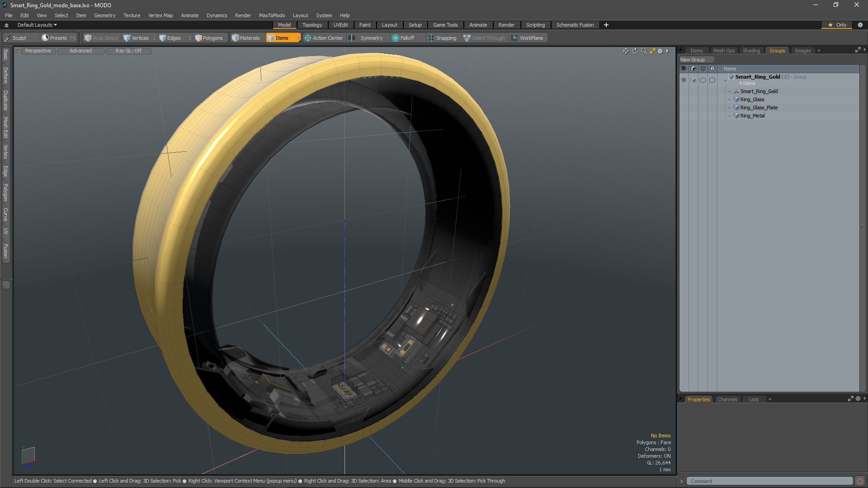This screenshot has width=868, height=488.
Task: Open Default Layouts dropdown
Action: [x=37, y=25]
